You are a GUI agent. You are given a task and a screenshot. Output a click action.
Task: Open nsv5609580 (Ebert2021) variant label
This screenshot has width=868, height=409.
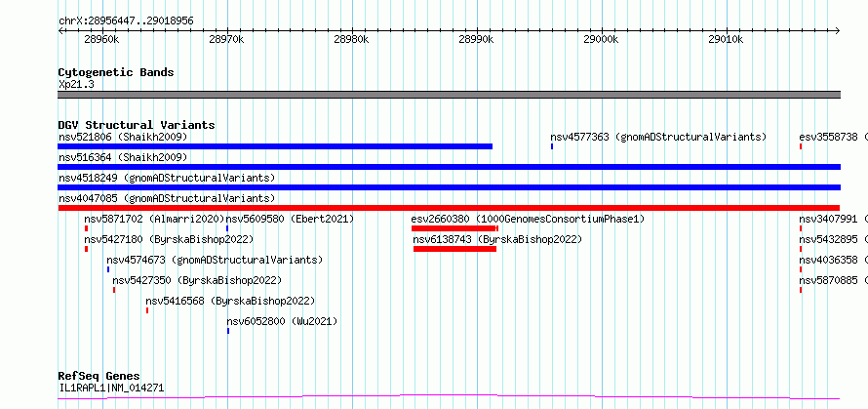click(x=290, y=219)
